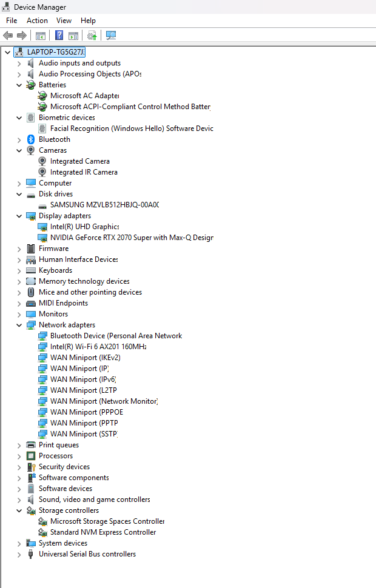Select Bluetooth Device (Personal Area Network)
The image size is (376, 588).
(116, 336)
